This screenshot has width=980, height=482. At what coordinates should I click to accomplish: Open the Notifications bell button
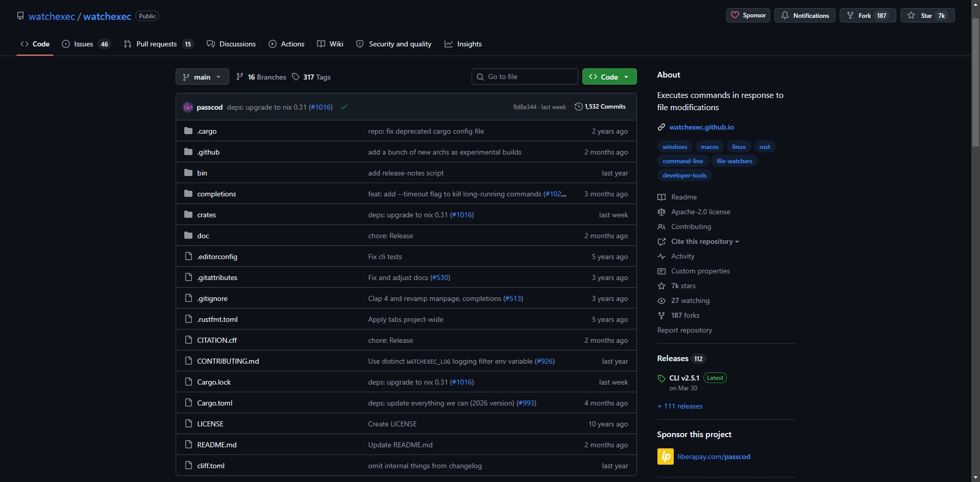click(805, 15)
